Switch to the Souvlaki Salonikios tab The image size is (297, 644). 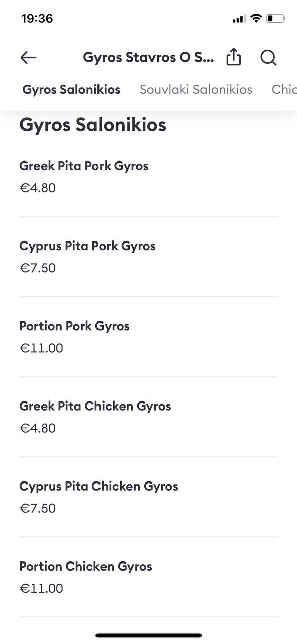(x=196, y=90)
